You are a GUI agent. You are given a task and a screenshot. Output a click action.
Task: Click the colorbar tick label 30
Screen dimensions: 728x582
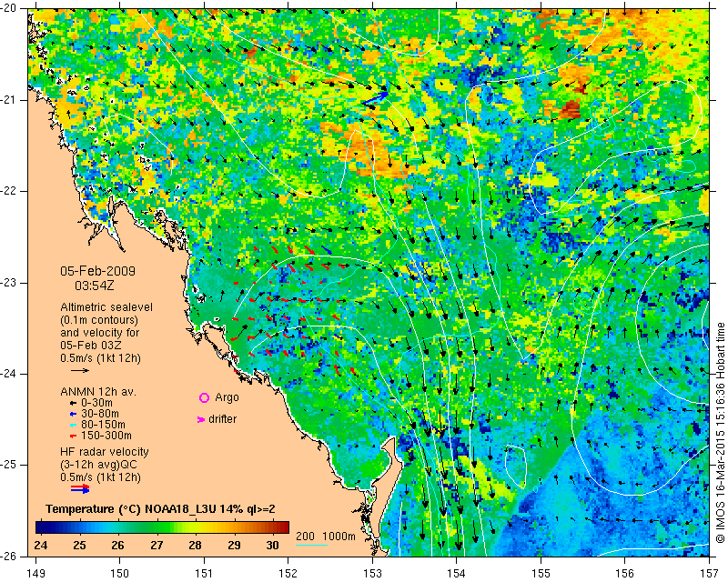272,545
